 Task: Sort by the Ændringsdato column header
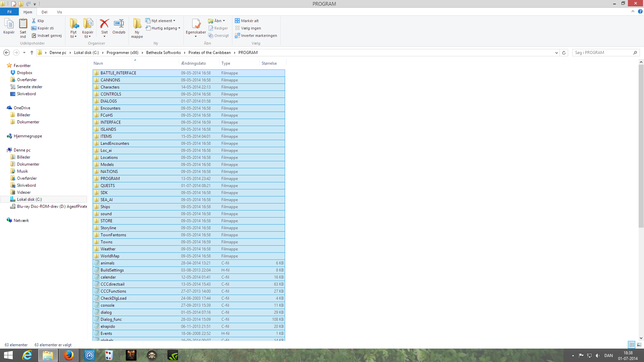(x=199, y=63)
